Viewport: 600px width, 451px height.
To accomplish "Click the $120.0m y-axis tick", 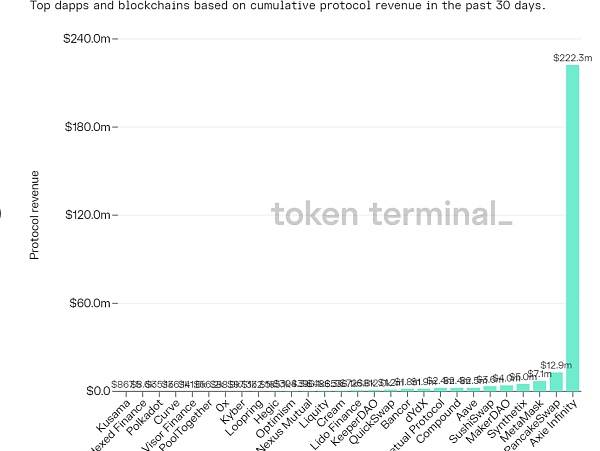I will tap(88, 215).
